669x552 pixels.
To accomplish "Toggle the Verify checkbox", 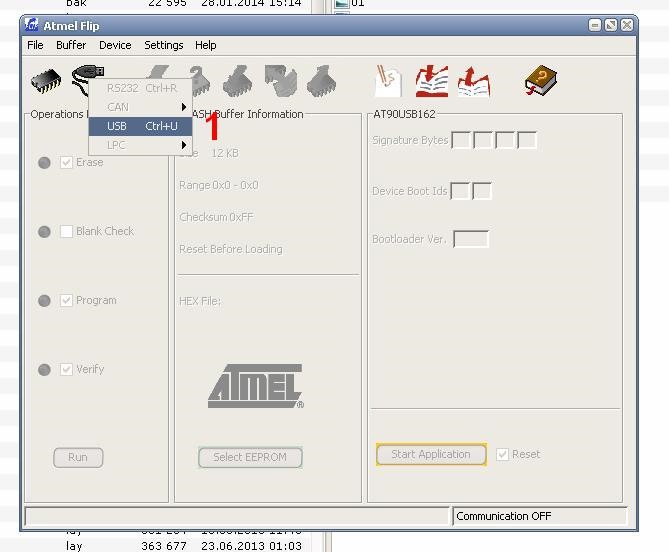I will point(66,369).
